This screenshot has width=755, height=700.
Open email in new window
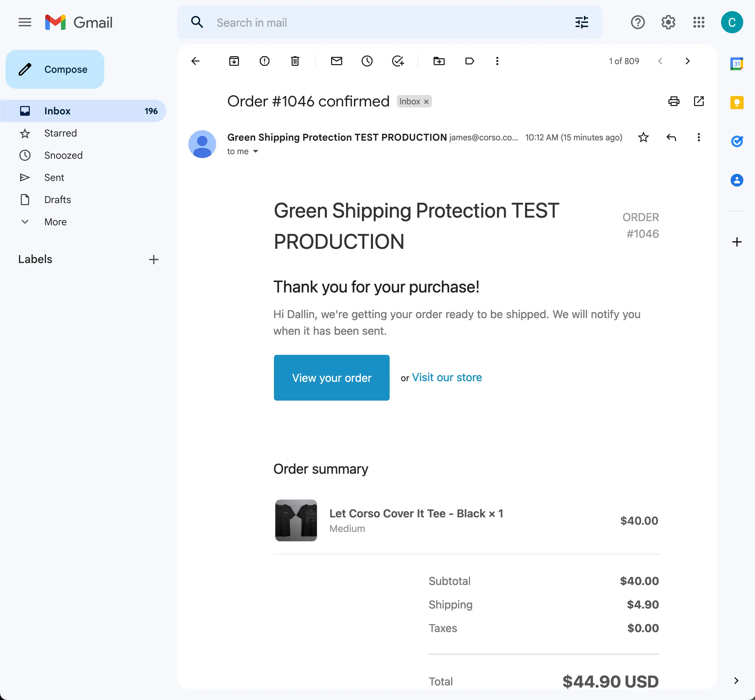(699, 101)
